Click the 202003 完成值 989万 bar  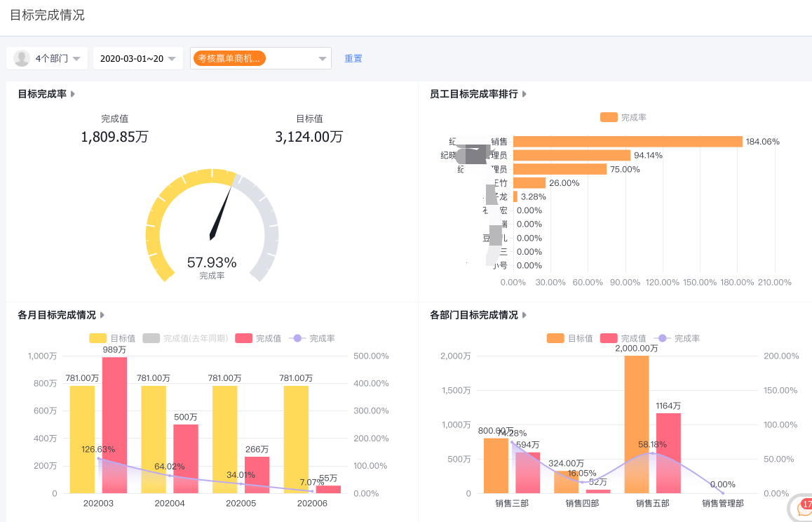click(114, 424)
